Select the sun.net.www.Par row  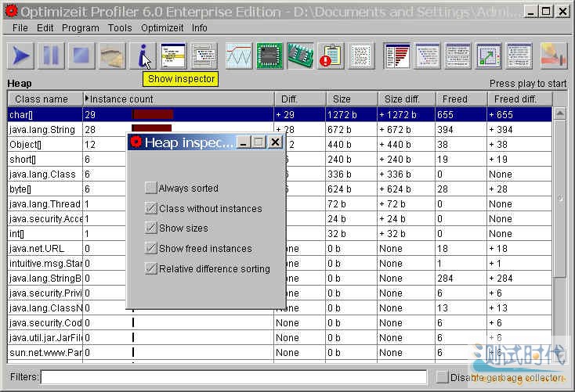click(x=280, y=352)
